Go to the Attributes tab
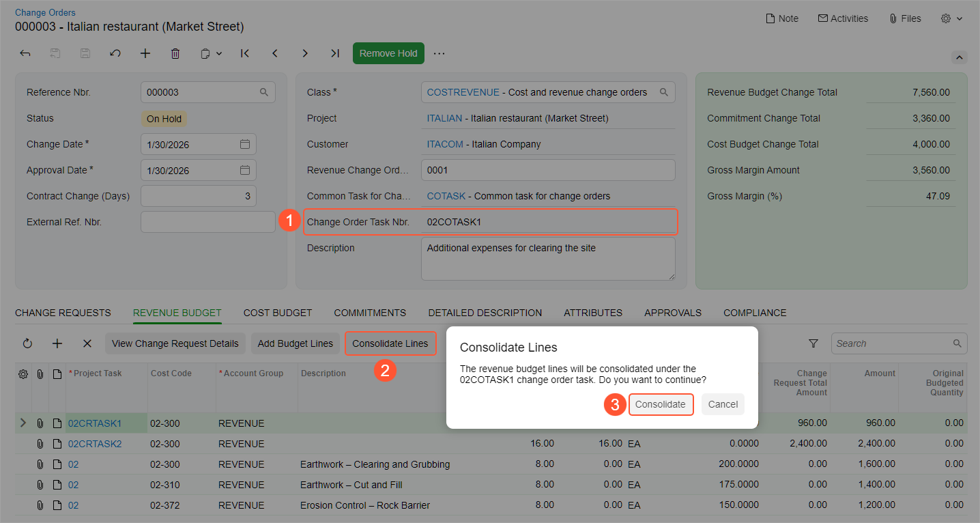Screen dimensions: 980x523 click(593, 313)
